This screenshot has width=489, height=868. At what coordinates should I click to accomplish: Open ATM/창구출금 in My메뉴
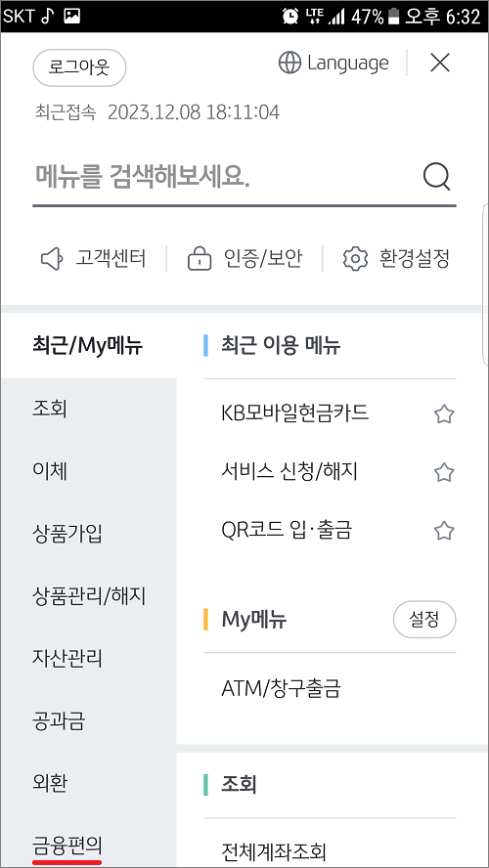click(281, 689)
